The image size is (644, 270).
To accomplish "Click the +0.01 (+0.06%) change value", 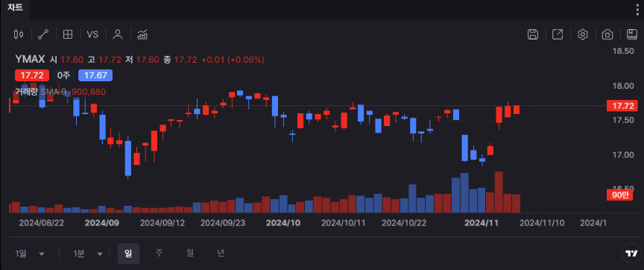I will 233,60.
